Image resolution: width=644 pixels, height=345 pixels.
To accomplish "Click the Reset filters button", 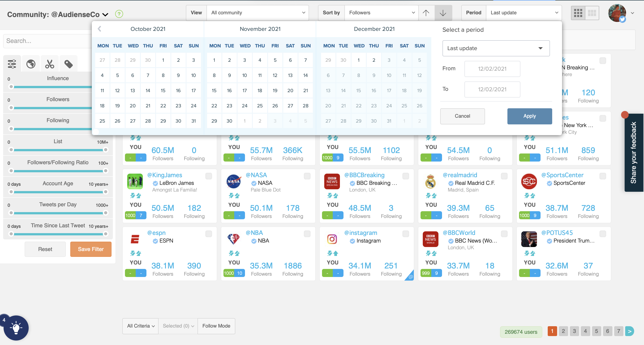I will (x=45, y=249).
